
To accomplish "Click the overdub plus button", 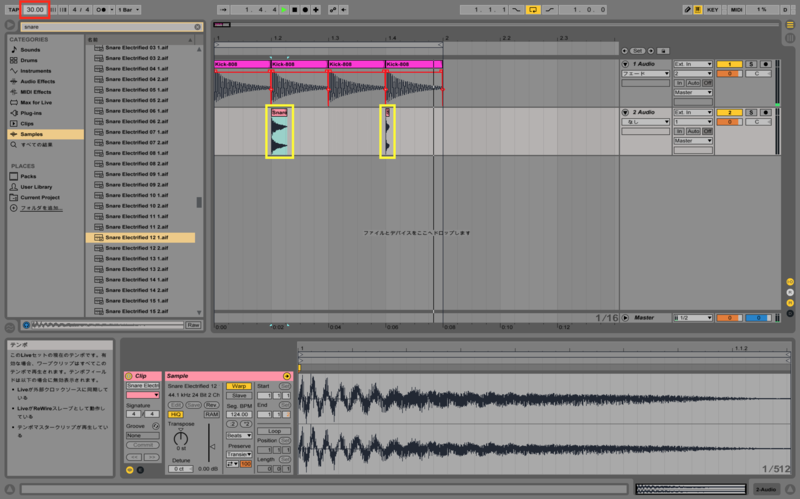I will pos(316,10).
